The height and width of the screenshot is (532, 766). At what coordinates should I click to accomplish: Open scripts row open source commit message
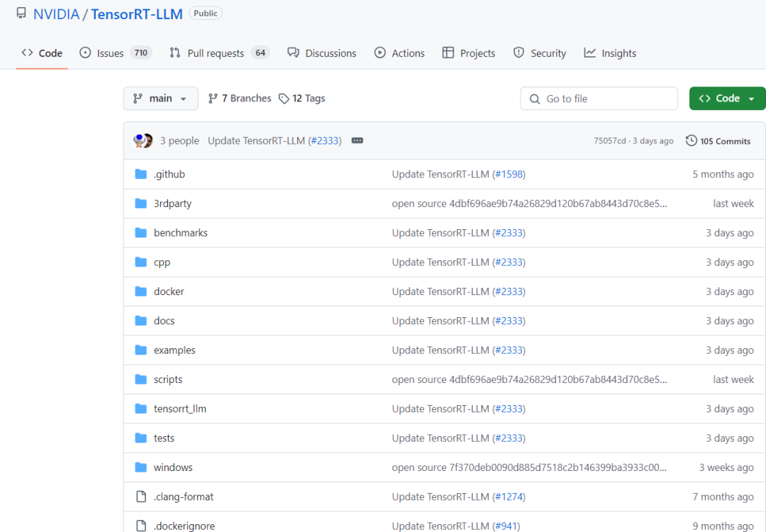coord(529,379)
